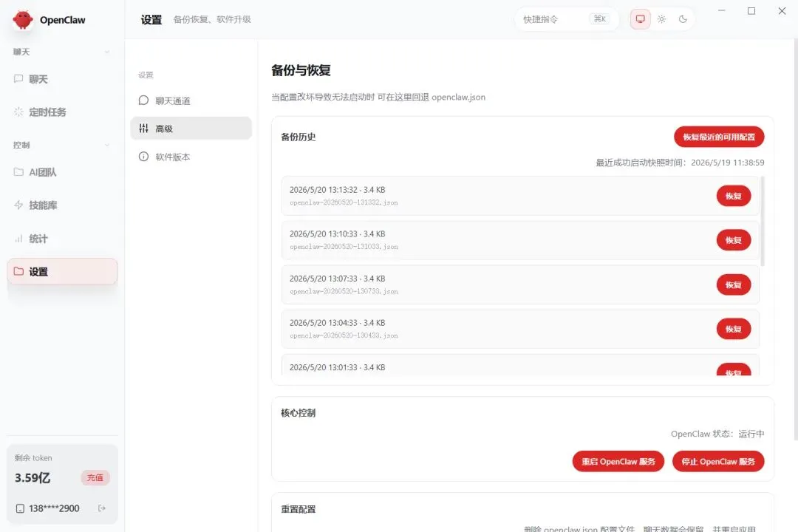Image resolution: width=798 pixels, height=532 pixels.
Task: Open 统计 statistics page
Action: pyautogui.click(x=62, y=238)
